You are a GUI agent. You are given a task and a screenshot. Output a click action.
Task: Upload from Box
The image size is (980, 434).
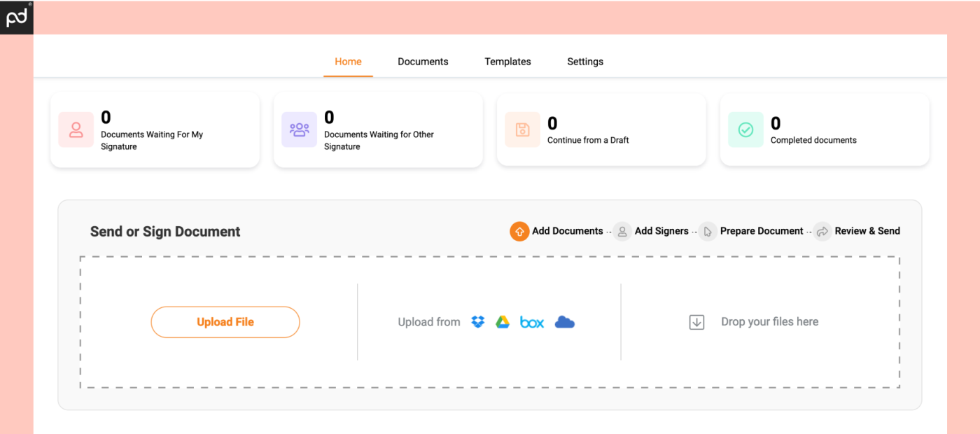(x=531, y=322)
